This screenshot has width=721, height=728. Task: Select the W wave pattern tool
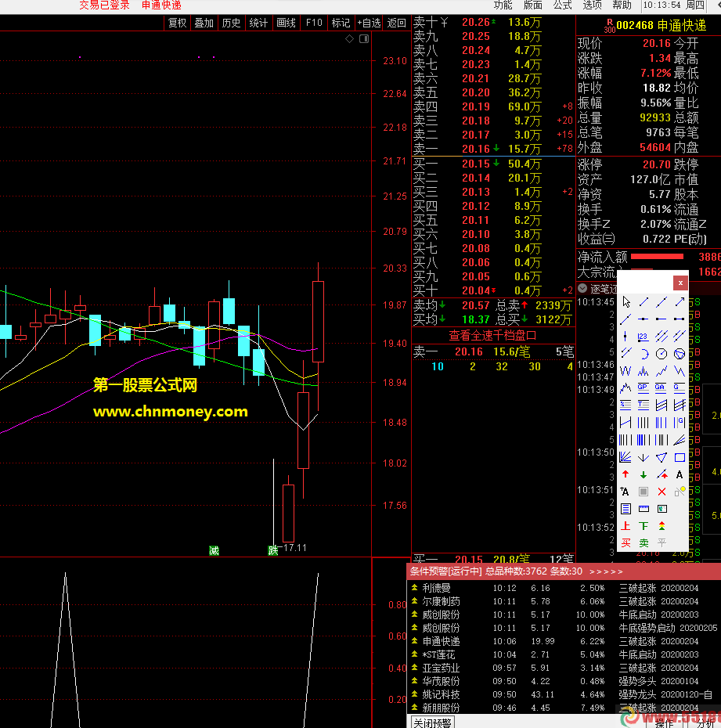pyautogui.click(x=625, y=371)
